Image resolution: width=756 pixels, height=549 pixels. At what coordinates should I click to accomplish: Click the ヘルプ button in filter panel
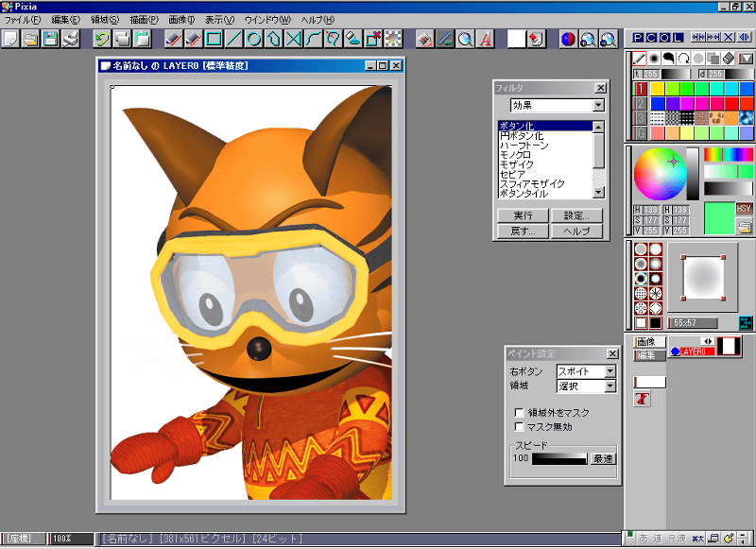tap(576, 232)
